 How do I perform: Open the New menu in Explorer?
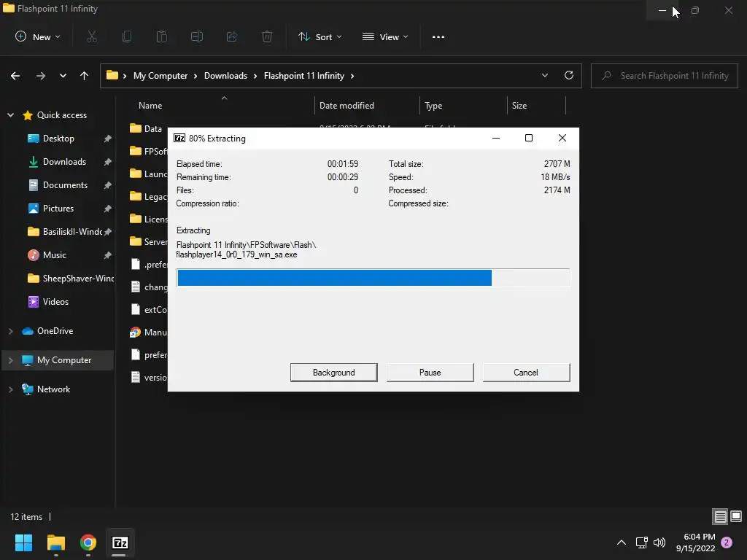pyautogui.click(x=38, y=36)
